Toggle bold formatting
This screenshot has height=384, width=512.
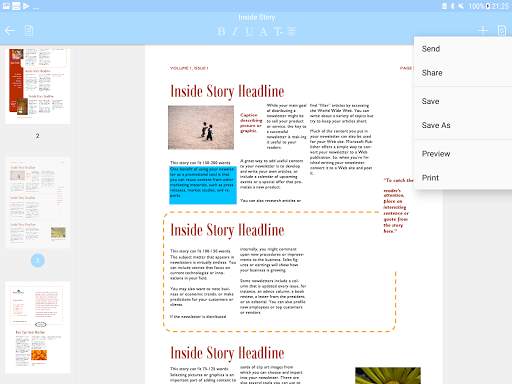221,32
